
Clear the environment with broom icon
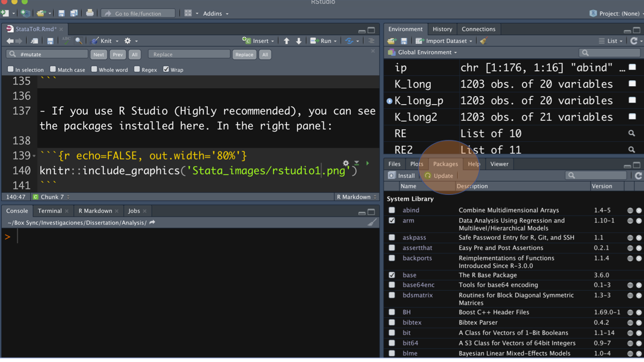483,40
